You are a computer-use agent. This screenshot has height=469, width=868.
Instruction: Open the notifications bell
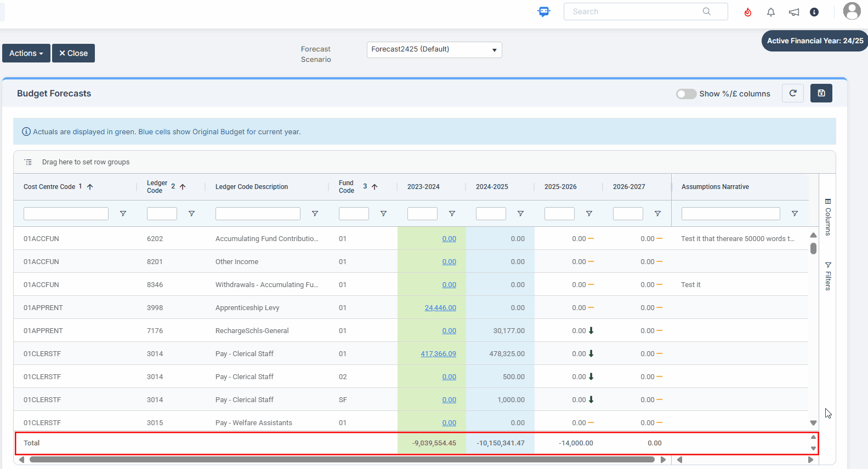tap(771, 12)
